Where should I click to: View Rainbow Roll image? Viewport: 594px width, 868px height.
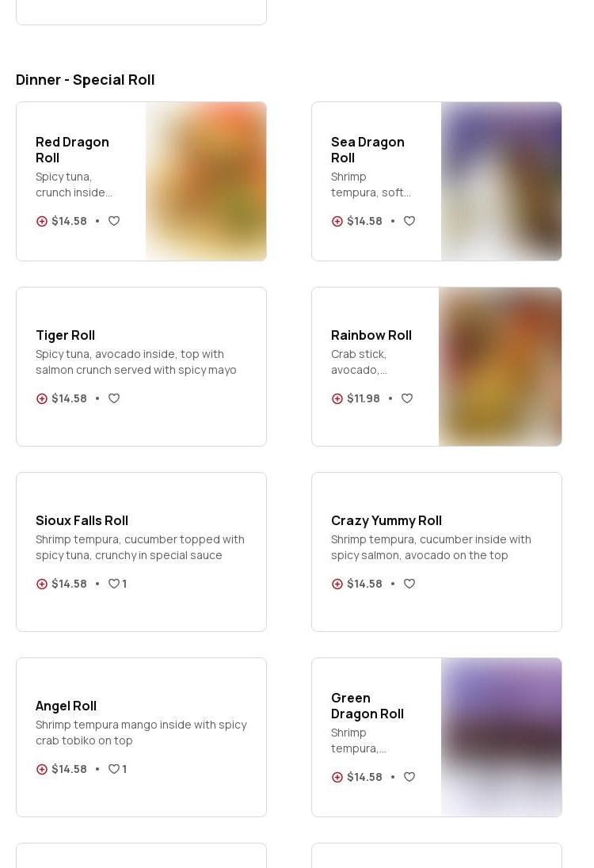pyautogui.click(x=500, y=367)
